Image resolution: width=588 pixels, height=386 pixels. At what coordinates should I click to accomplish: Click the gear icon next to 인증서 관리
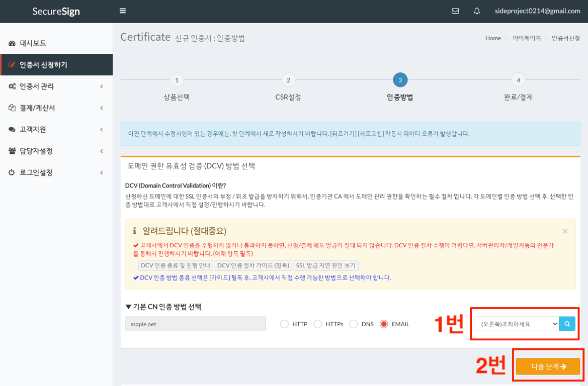(x=13, y=86)
